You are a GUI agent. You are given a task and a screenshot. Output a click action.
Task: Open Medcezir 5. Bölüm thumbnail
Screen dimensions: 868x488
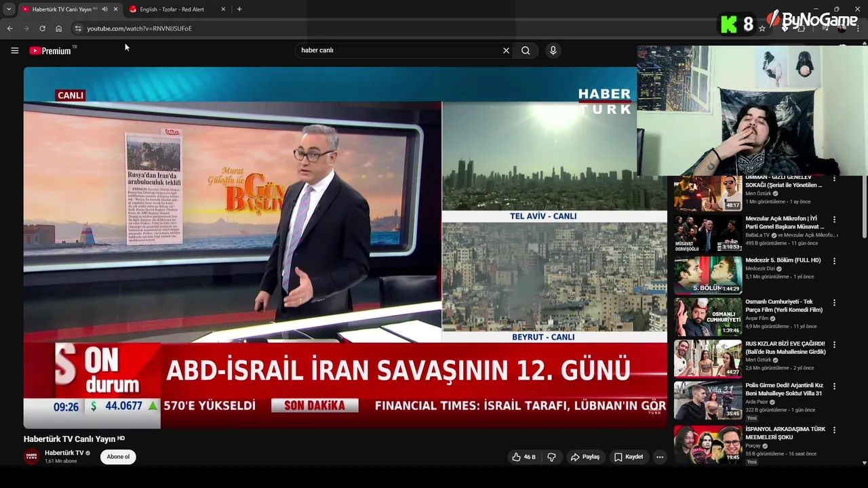(x=707, y=274)
